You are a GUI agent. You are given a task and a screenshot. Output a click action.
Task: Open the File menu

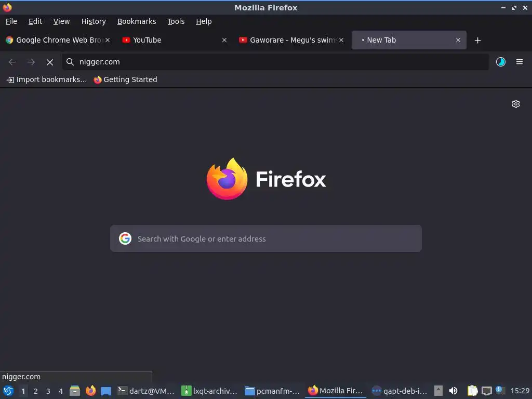[11, 21]
